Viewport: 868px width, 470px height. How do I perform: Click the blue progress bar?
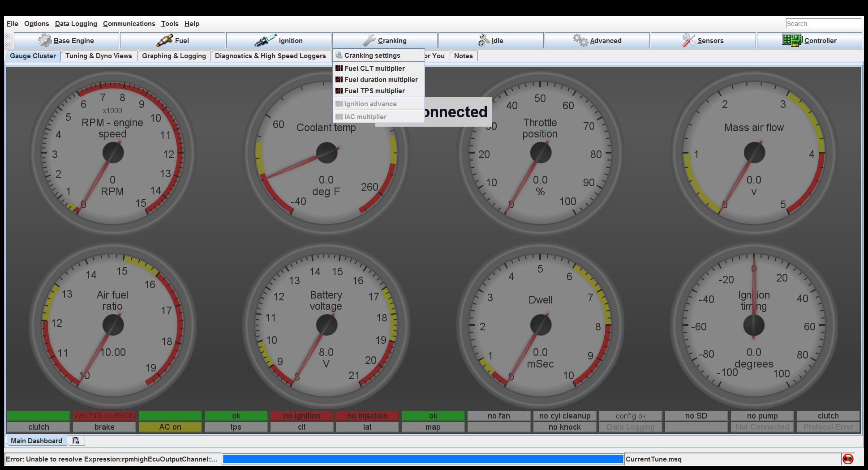pos(423,459)
